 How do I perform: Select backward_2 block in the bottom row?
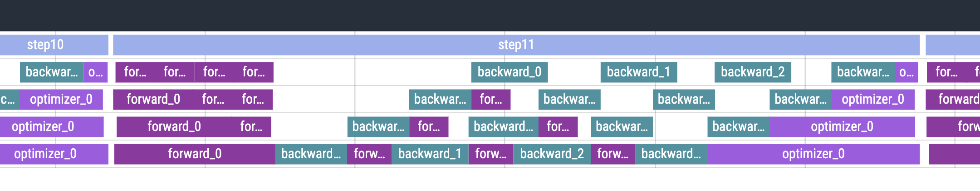[x=552, y=154]
